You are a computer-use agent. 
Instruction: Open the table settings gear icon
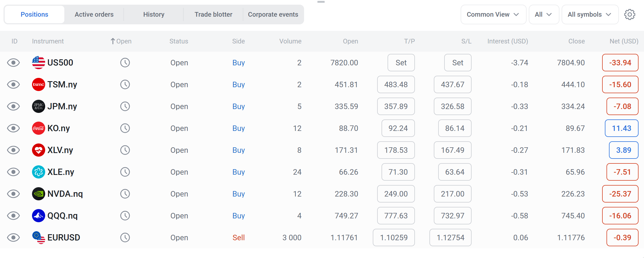click(629, 14)
